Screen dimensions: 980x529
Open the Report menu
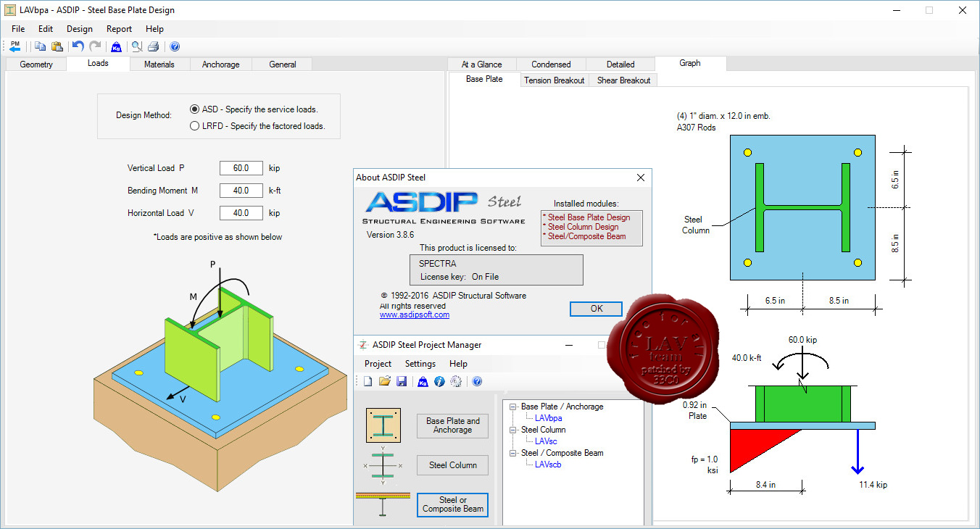tap(119, 29)
